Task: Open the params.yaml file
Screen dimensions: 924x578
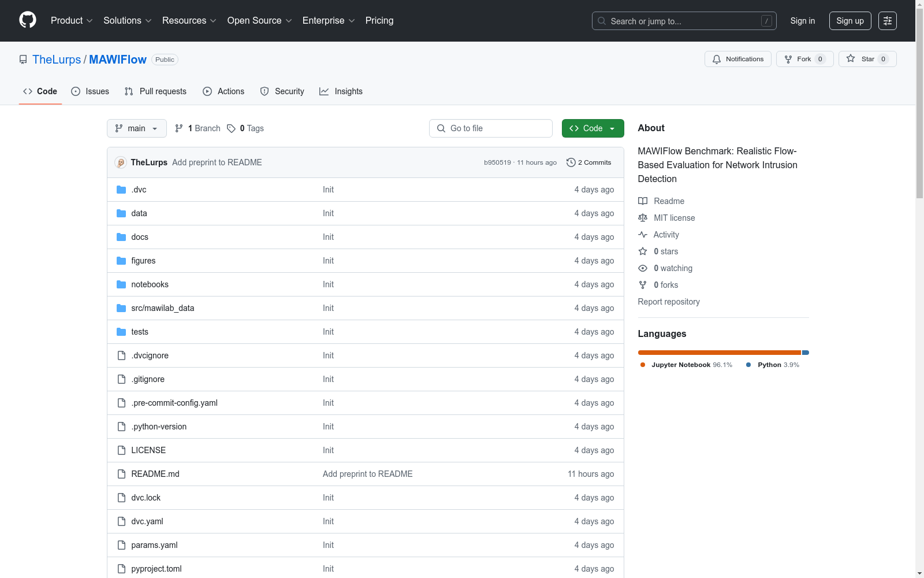Action: 154,545
